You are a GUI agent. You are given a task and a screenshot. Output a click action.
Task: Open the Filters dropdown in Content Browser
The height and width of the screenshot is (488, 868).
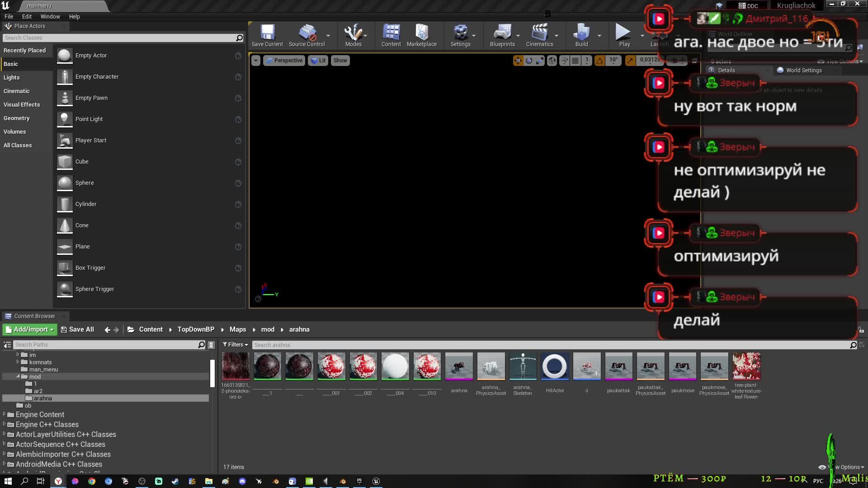tap(235, 345)
